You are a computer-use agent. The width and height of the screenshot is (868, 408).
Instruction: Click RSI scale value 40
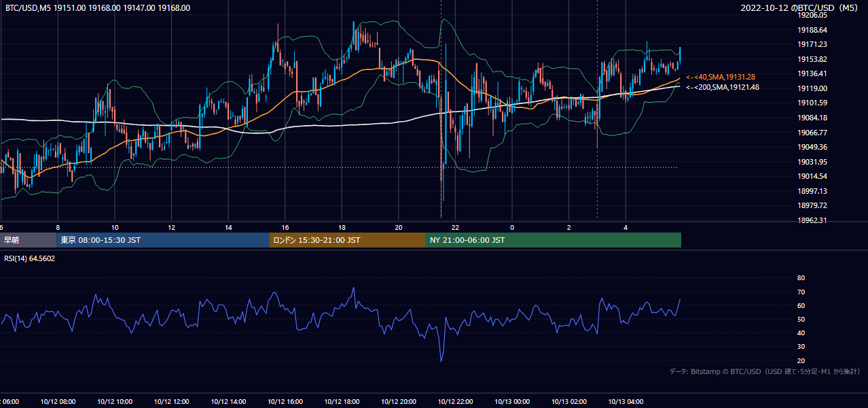pyautogui.click(x=801, y=333)
